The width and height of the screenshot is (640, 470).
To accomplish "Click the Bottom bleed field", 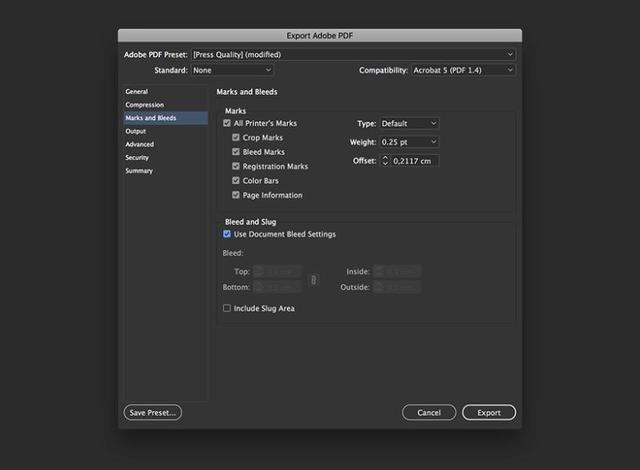I will point(277,287).
